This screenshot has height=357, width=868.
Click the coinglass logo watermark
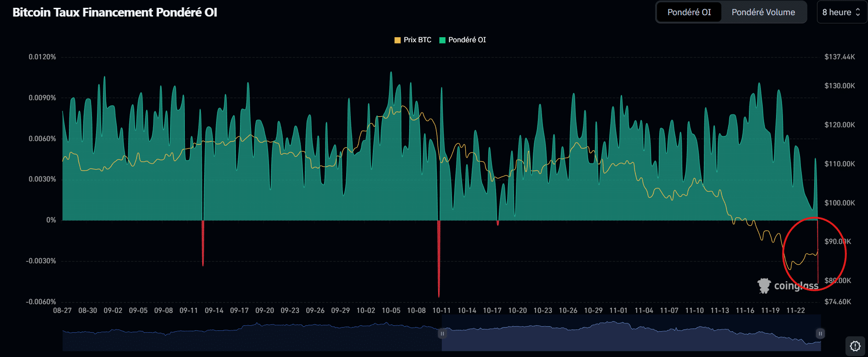pyautogui.click(x=788, y=286)
